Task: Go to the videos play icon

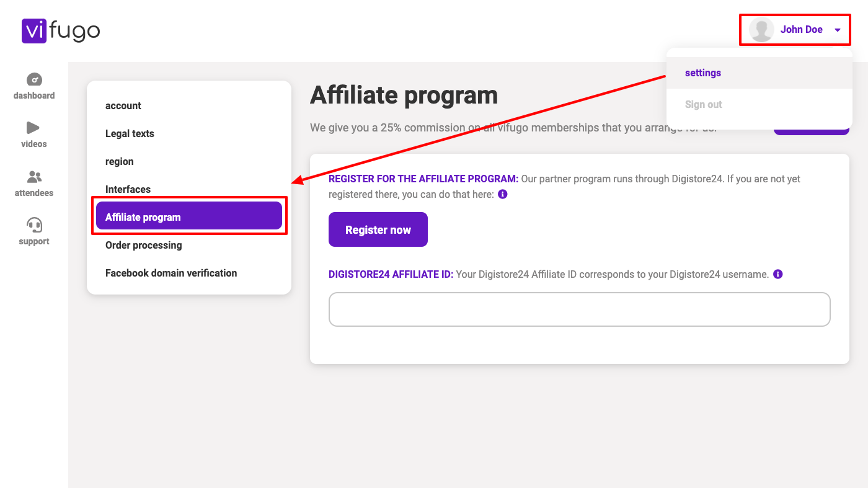Action: click(x=33, y=128)
